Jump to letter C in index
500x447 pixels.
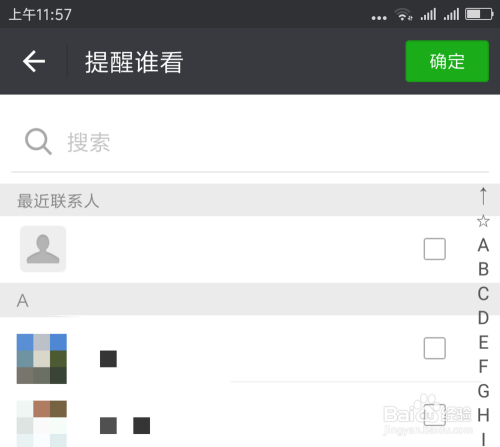coord(483,294)
